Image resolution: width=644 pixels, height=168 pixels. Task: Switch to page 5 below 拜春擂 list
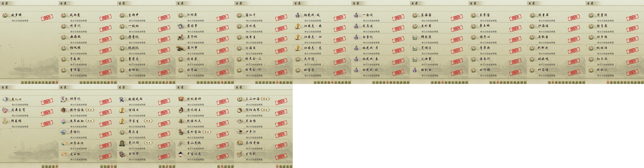coord(57,166)
